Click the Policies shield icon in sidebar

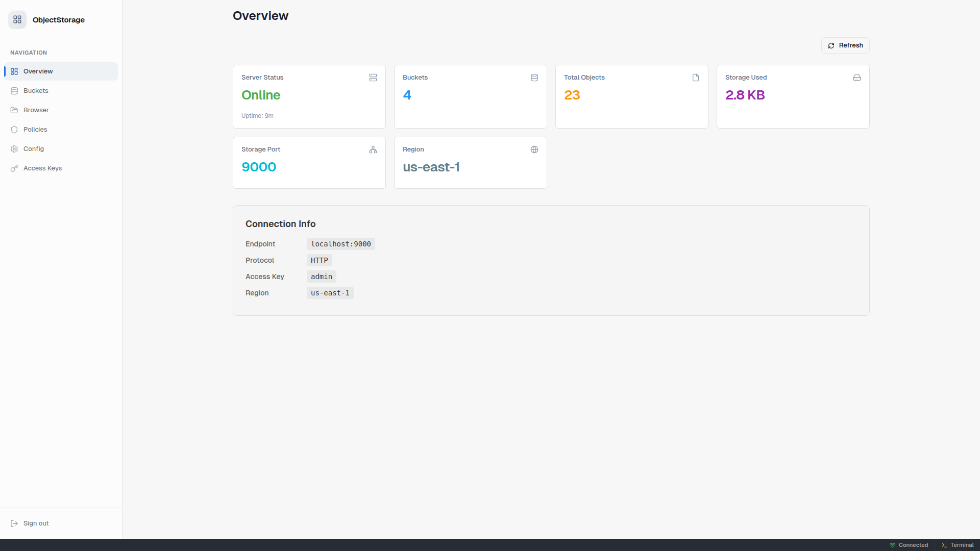(x=14, y=130)
